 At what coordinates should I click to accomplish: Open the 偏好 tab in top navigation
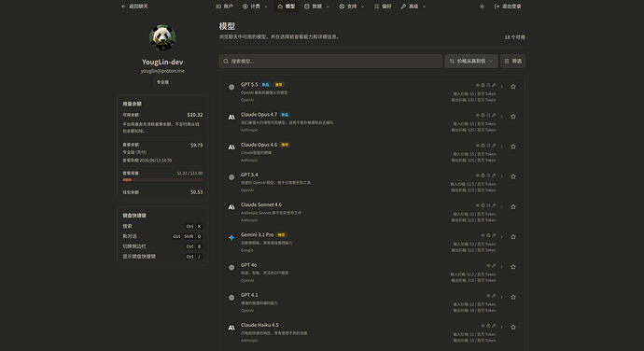pos(383,7)
